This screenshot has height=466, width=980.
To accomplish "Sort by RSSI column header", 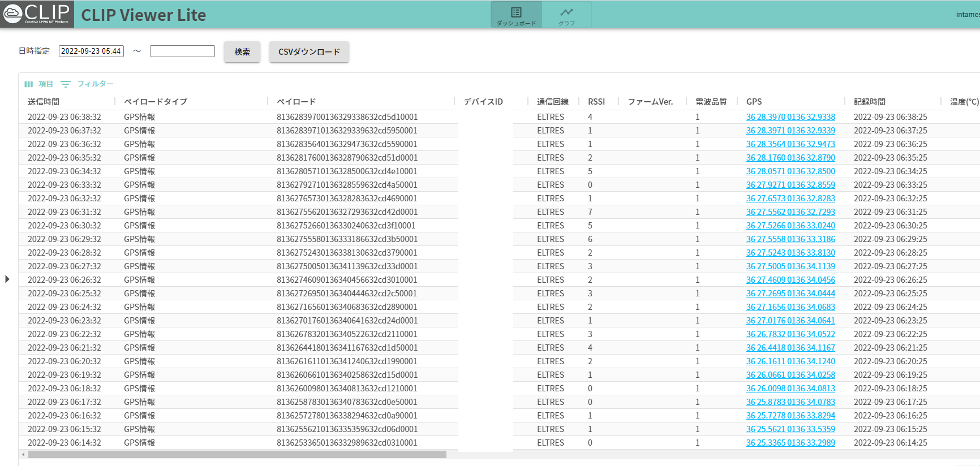I will (x=596, y=102).
